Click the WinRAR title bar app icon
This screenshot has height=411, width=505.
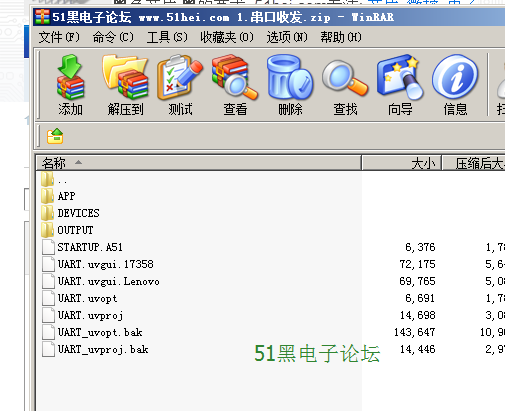[42, 17]
